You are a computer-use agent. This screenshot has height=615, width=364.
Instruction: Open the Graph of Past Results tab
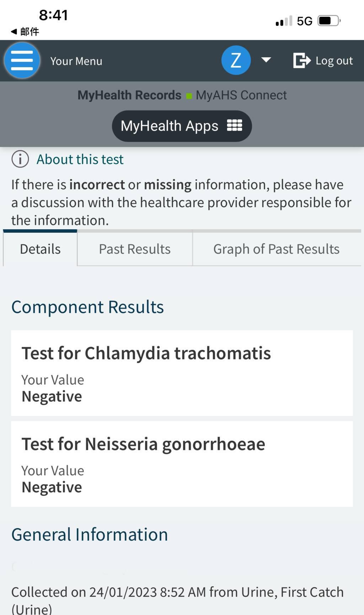tap(276, 249)
